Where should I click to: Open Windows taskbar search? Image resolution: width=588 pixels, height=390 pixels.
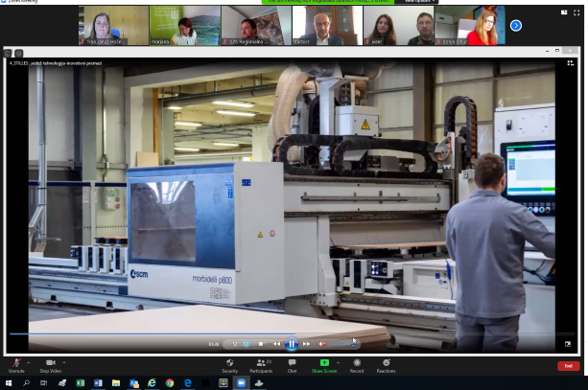point(26,383)
